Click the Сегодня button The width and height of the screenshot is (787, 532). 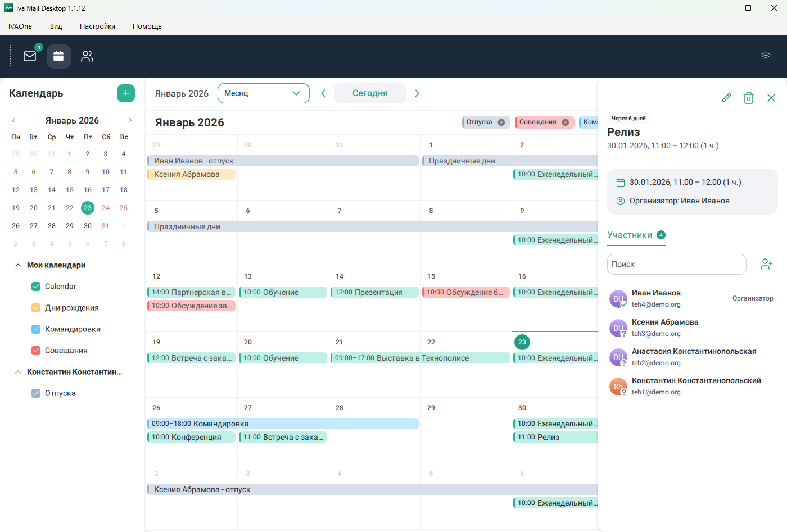[370, 93]
